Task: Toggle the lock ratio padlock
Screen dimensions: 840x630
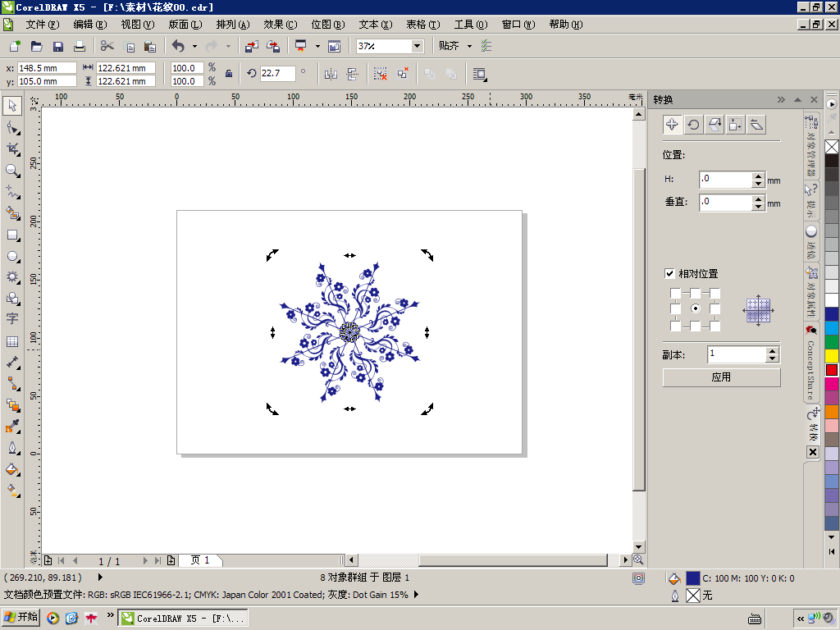Action: tap(229, 74)
